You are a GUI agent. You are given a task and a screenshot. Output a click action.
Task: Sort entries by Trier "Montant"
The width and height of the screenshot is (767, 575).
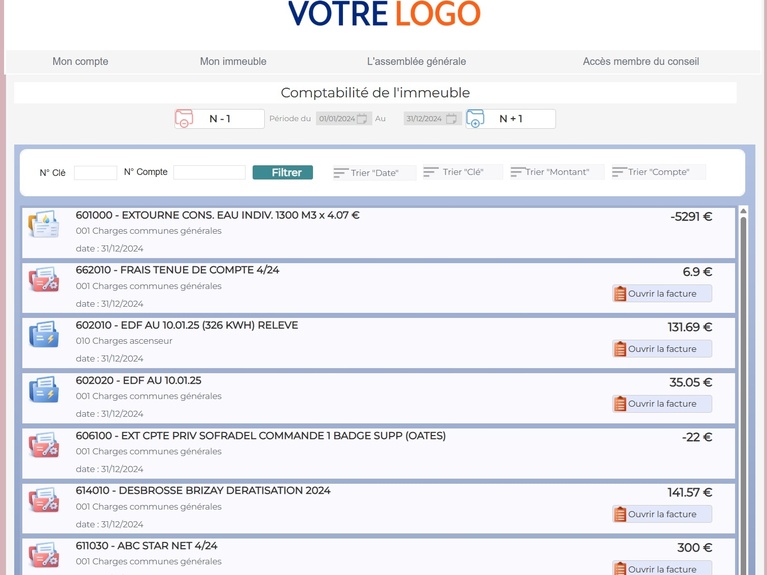pos(557,172)
